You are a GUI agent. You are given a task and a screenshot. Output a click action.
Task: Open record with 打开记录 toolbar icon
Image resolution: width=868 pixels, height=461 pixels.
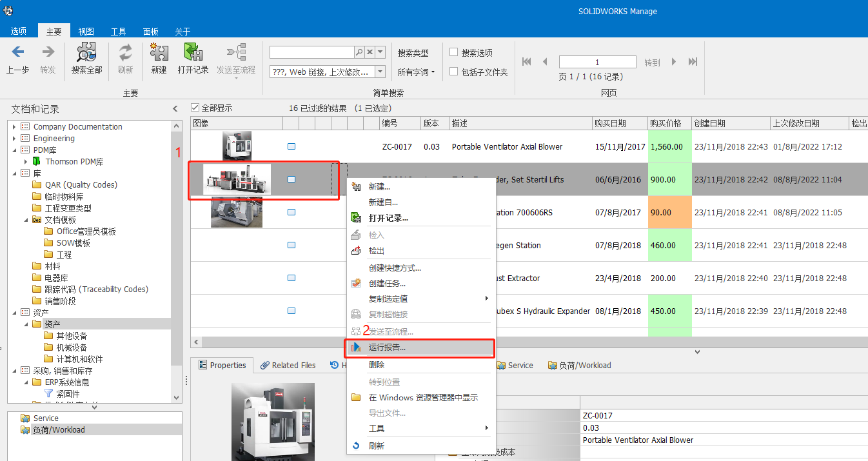193,53
